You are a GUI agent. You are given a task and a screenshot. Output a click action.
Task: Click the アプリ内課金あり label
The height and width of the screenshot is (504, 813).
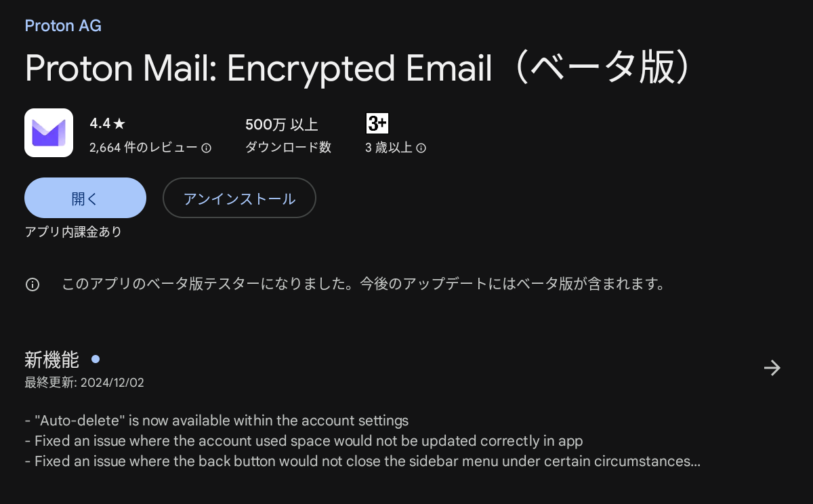[x=73, y=232]
